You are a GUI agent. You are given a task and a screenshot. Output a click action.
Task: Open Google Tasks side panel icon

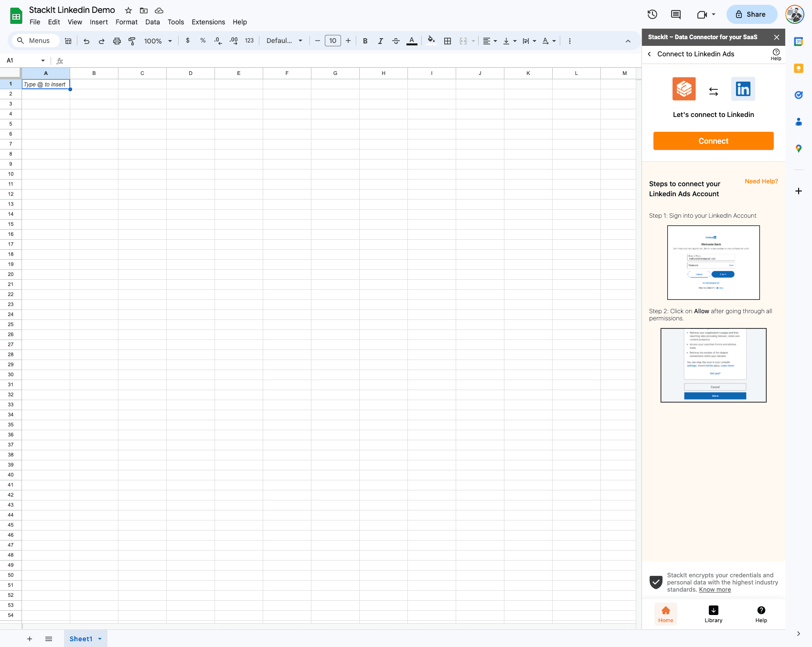coord(799,95)
